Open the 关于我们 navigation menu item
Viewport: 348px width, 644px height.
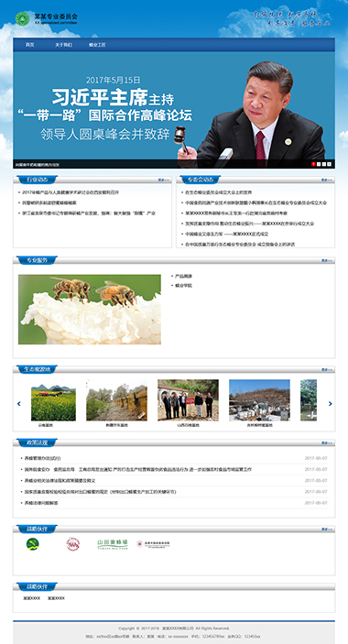(63, 45)
